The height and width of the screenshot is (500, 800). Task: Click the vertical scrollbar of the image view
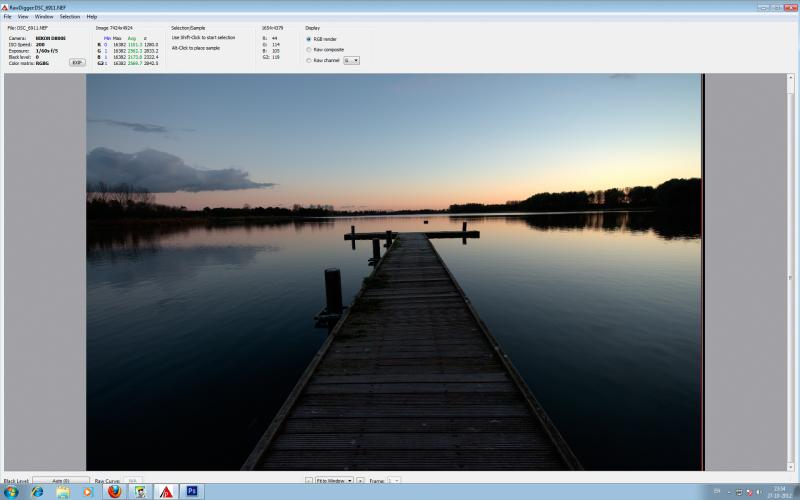click(790, 272)
